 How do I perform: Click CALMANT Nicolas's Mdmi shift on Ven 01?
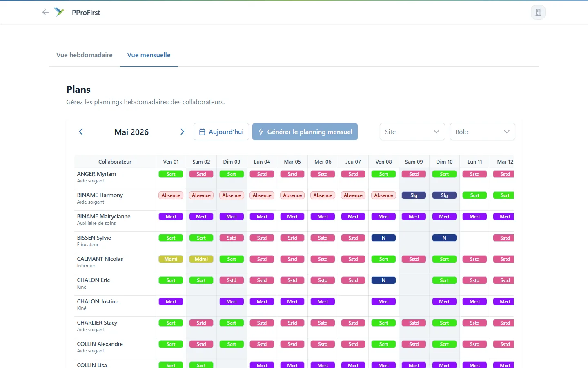coord(171,259)
